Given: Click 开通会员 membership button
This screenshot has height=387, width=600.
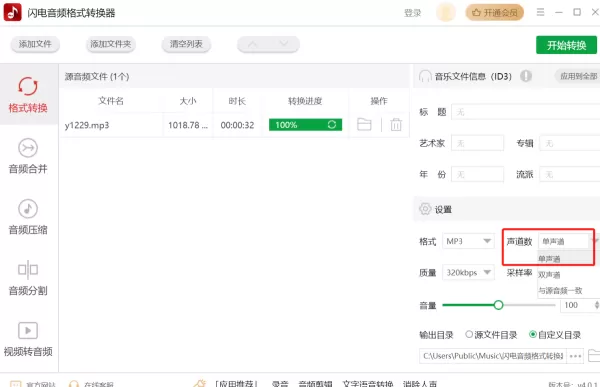Looking at the screenshot, I should 494,13.
